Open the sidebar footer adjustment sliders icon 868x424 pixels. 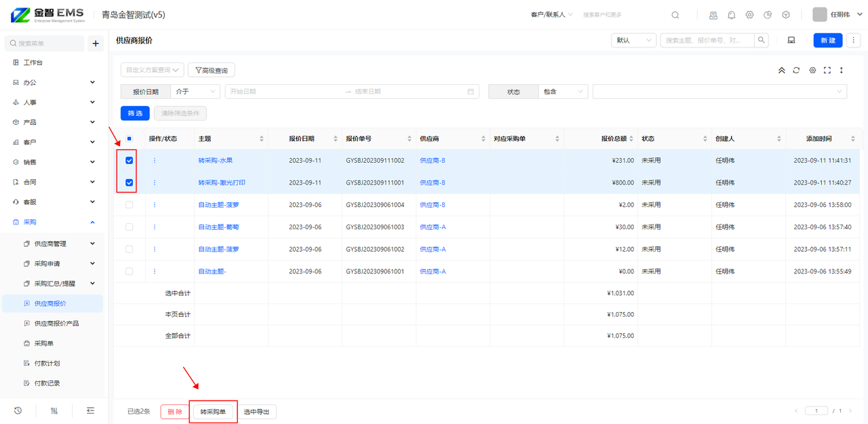[x=54, y=410]
